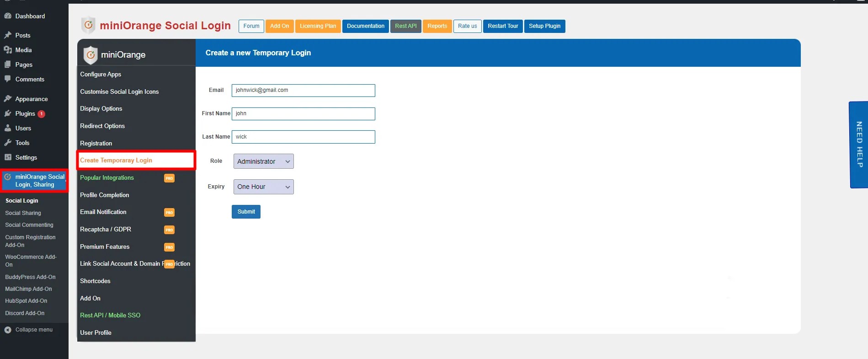The image size is (868, 359).
Task: Open the Role dropdown set to Administrator
Action: (x=264, y=161)
